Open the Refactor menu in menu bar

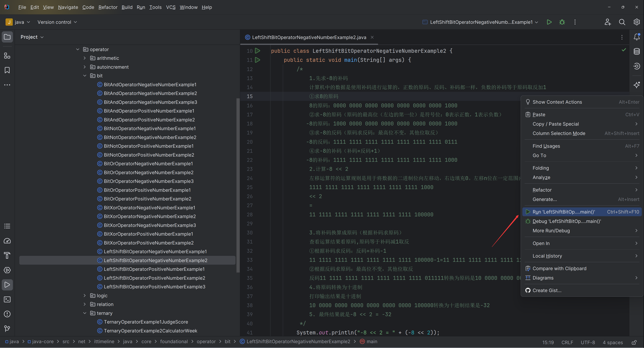tap(108, 7)
